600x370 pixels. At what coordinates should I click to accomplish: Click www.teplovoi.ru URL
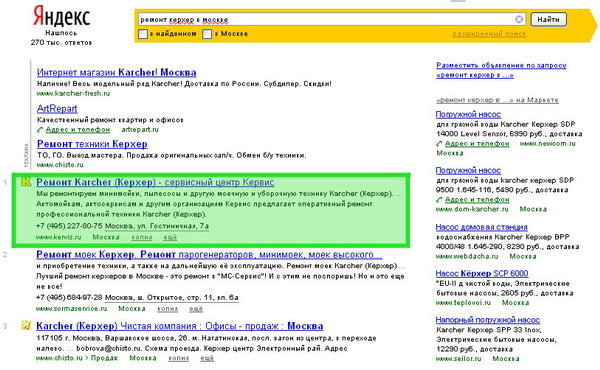[x=463, y=303]
